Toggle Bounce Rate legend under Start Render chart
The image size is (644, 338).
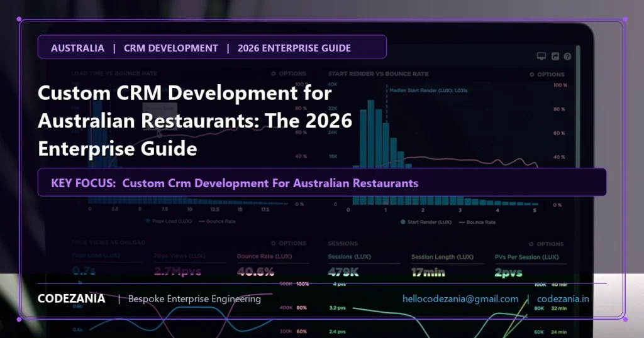[477, 222]
